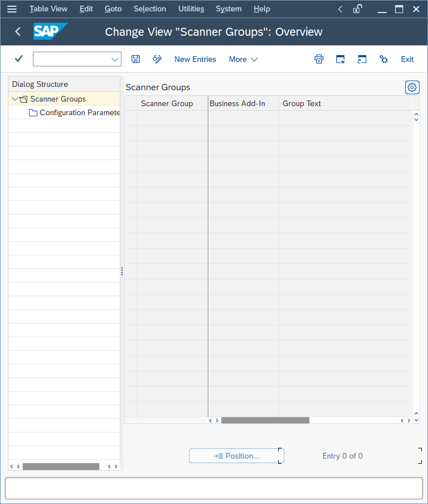Open table settings gear icon

point(412,87)
